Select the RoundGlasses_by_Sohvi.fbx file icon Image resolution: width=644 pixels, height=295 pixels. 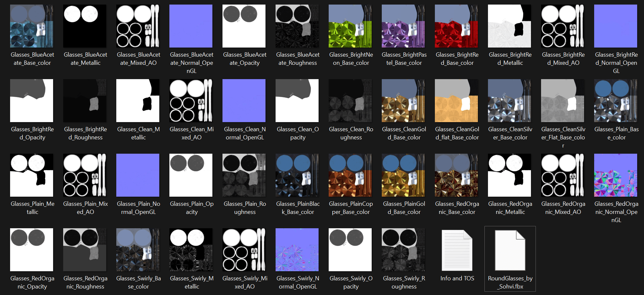click(510, 250)
